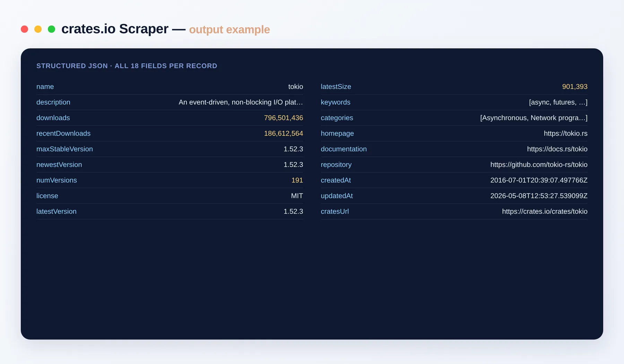Select the value 'MIT'
The height and width of the screenshot is (364, 624).
point(297,196)
